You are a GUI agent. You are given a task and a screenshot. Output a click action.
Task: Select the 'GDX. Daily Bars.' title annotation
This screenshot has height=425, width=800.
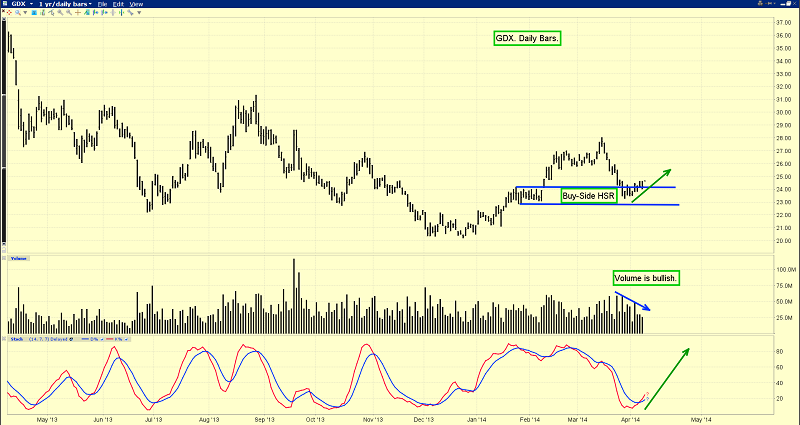527,39
